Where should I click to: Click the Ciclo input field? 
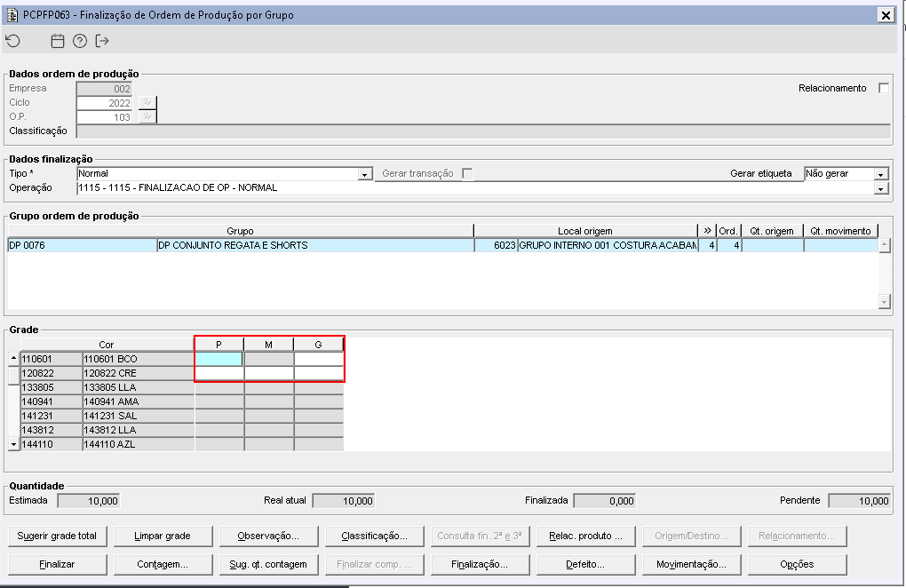pyautogui.click(x=104, y=103)
